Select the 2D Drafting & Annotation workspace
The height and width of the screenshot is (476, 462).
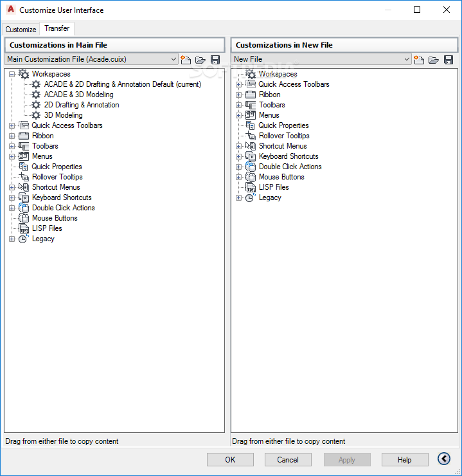(x=82, y=105)
